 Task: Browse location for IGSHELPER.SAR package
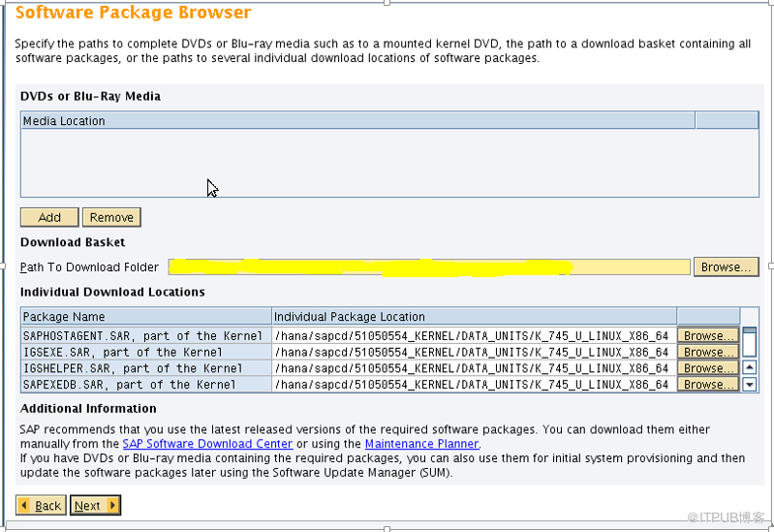tap(708, 368)
